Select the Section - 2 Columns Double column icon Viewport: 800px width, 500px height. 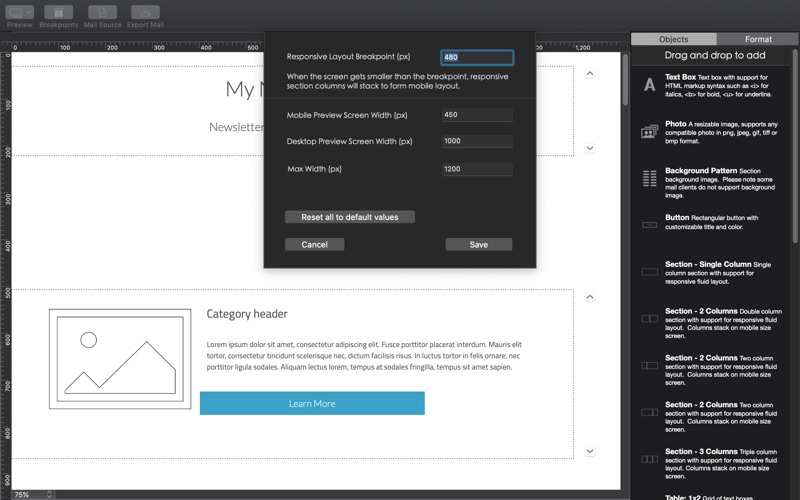(649, 319)
